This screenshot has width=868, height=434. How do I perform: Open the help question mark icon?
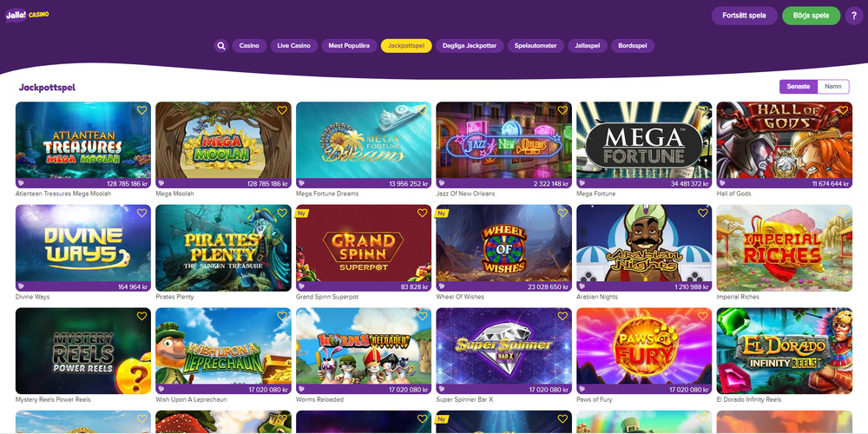tap(854, 16)
